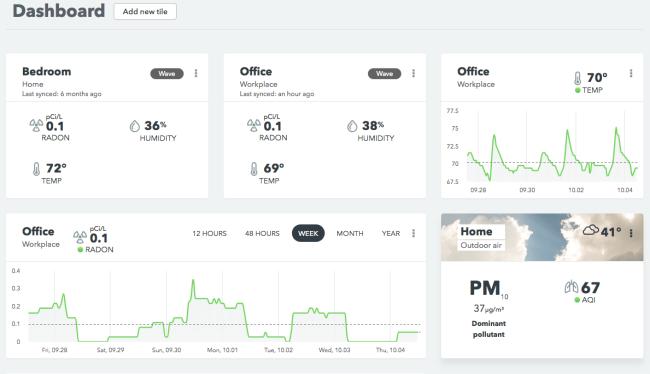
Task: Click the lungs AQI icon beside 67
Action: 571,287
